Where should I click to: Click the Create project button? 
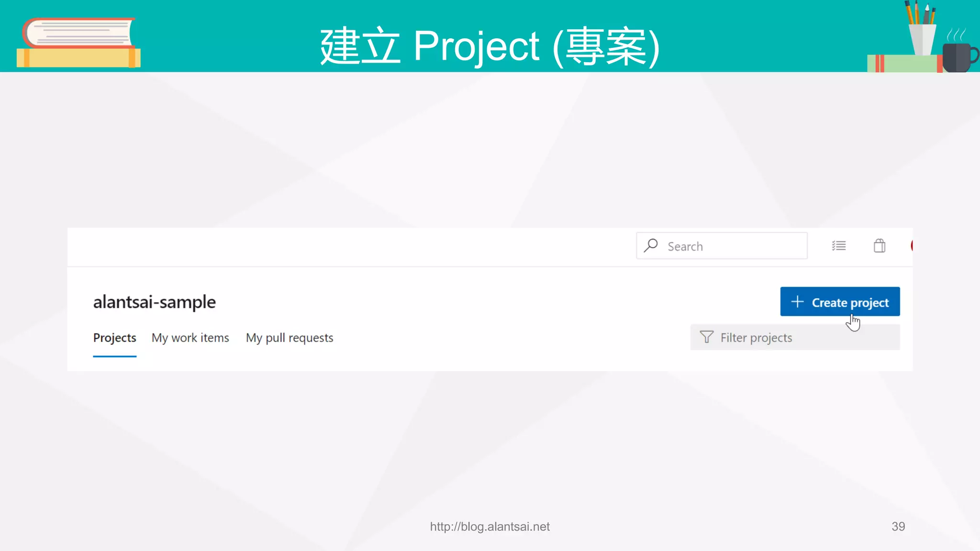pos(840,302)
